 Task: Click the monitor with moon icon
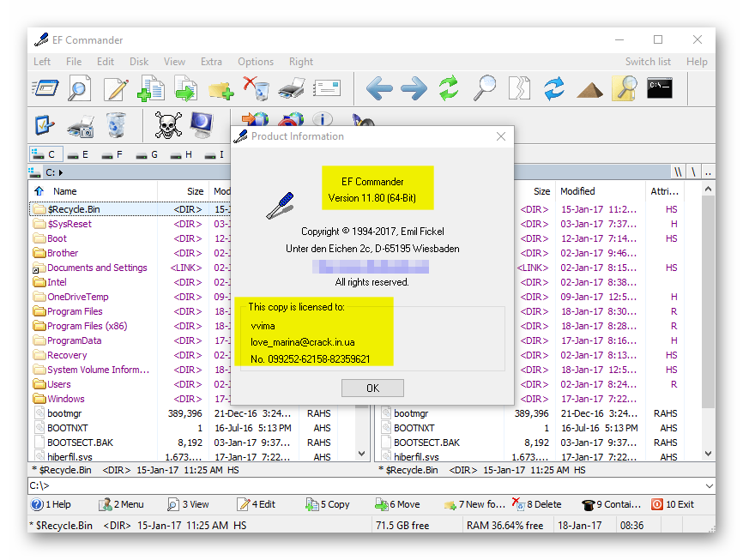[202, 125]
